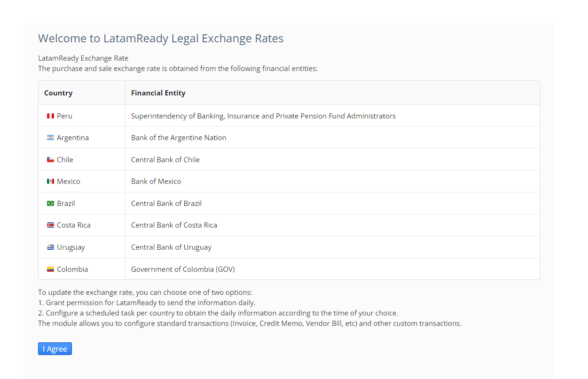This screenshot has width=588, height=379.
Task: Click Superintendency of Banking entity text
Action: pos(263,116)
